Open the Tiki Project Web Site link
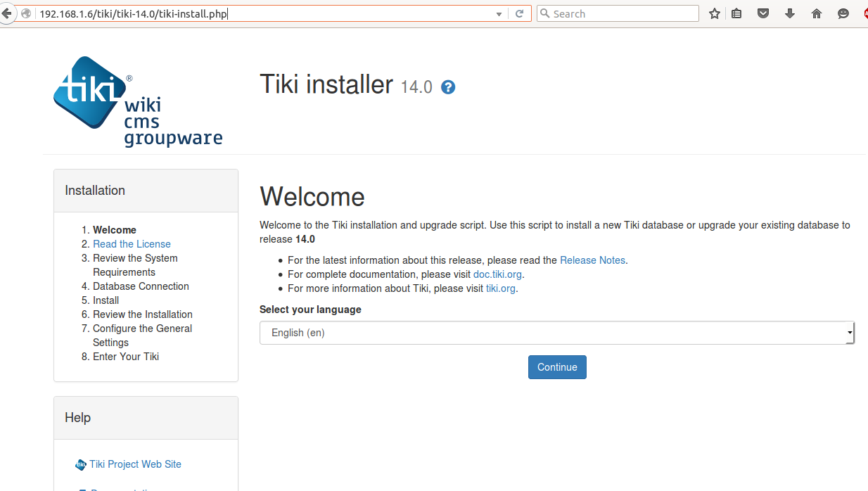This screenshot has width=868, height=491. [x=135, y=464]
